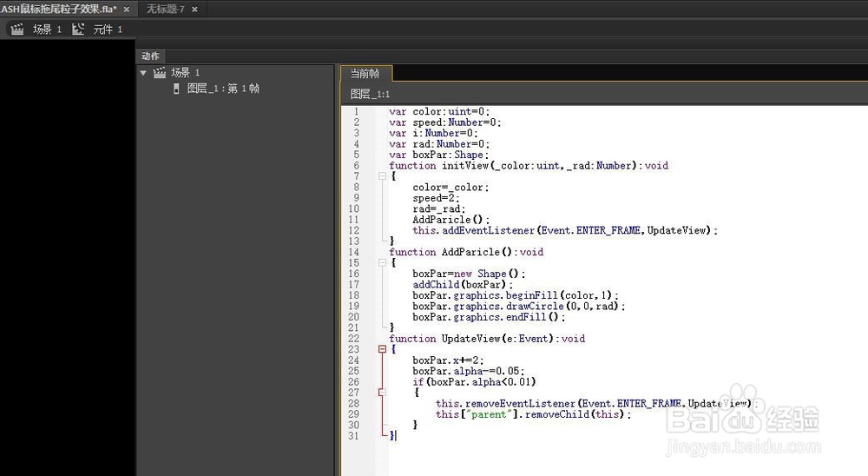Switch to the 无标题-7 document tab
This screenshot has width=868, height=476.
pyautogui.click(x=165, y=9)
